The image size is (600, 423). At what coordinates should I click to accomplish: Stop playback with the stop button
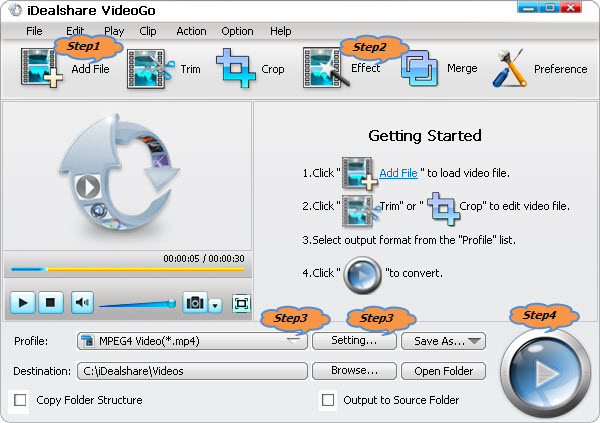tap(50, 303)
